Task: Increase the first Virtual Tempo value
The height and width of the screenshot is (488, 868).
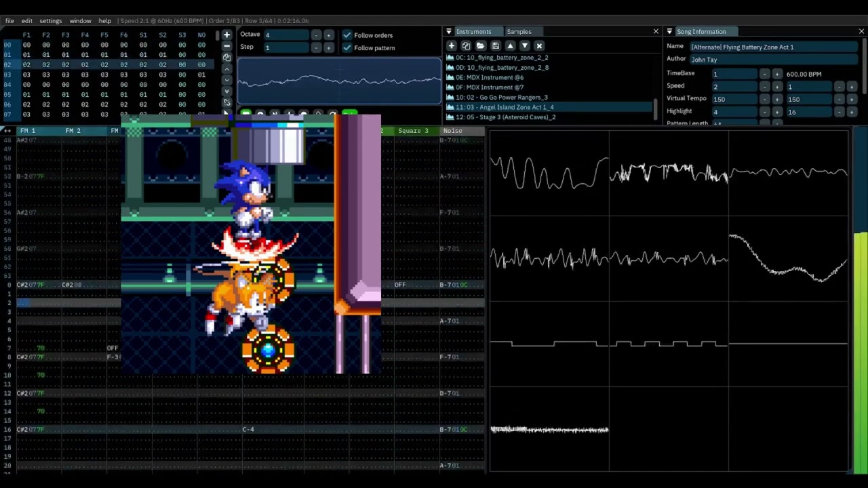Action: pyautogui.click(x=777, y=99)
